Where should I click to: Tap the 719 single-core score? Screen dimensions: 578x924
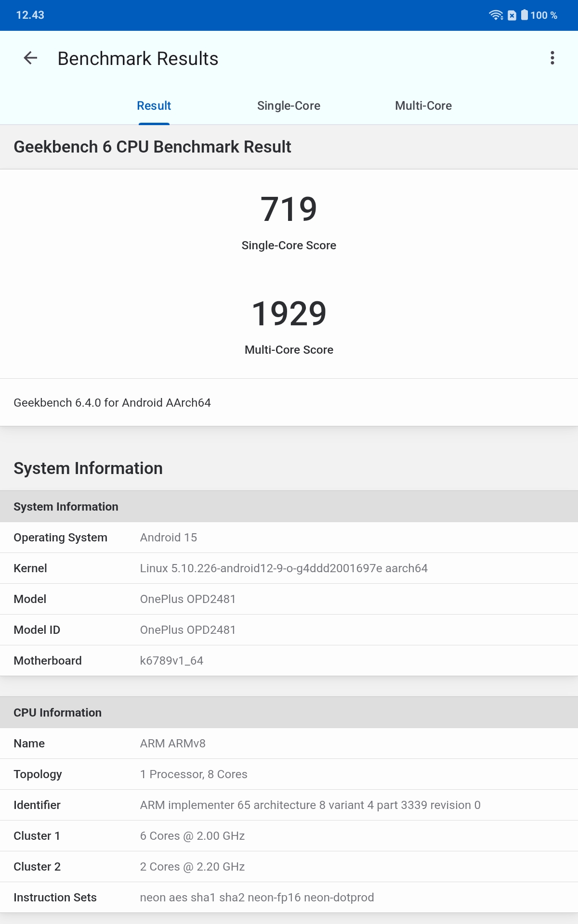point(289,209)
